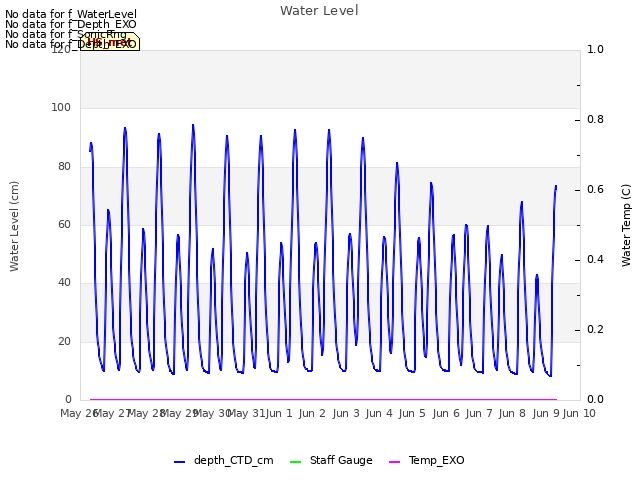Click right axis tick value 0.6
Viewport: 640px width, 480px height.
pos(595,189)
